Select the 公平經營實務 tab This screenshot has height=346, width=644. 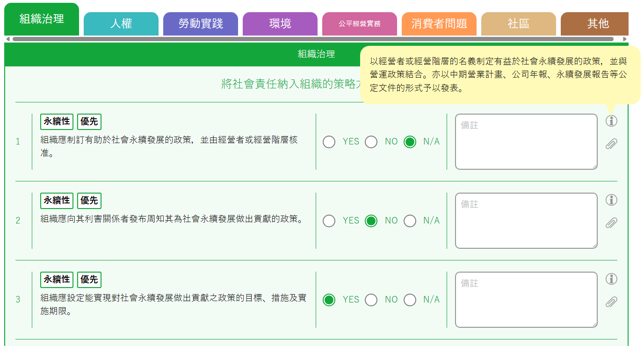360,24
